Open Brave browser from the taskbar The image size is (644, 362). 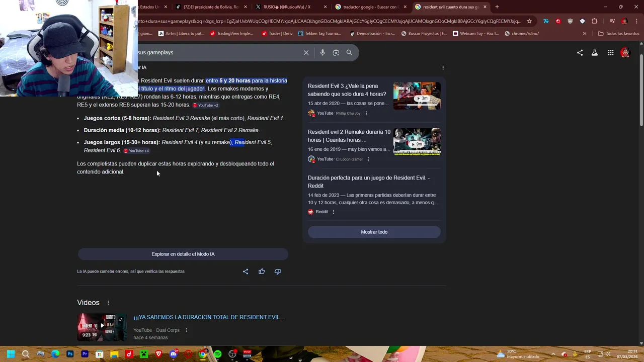click(x=159, y=354)
